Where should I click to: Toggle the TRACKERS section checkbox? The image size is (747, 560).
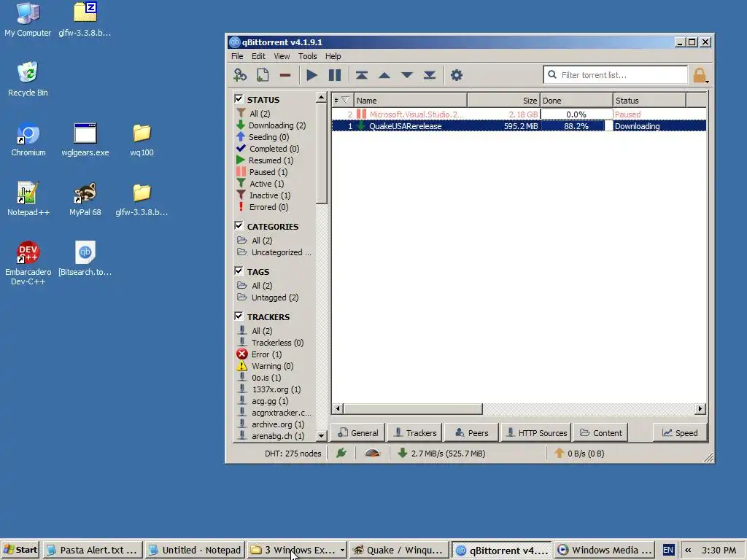pyautogui.click(x=239, y=316)
